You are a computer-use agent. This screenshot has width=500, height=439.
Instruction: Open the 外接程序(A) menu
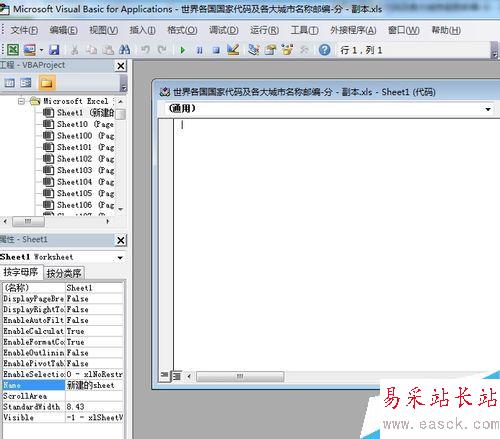(x=353, y=30)
